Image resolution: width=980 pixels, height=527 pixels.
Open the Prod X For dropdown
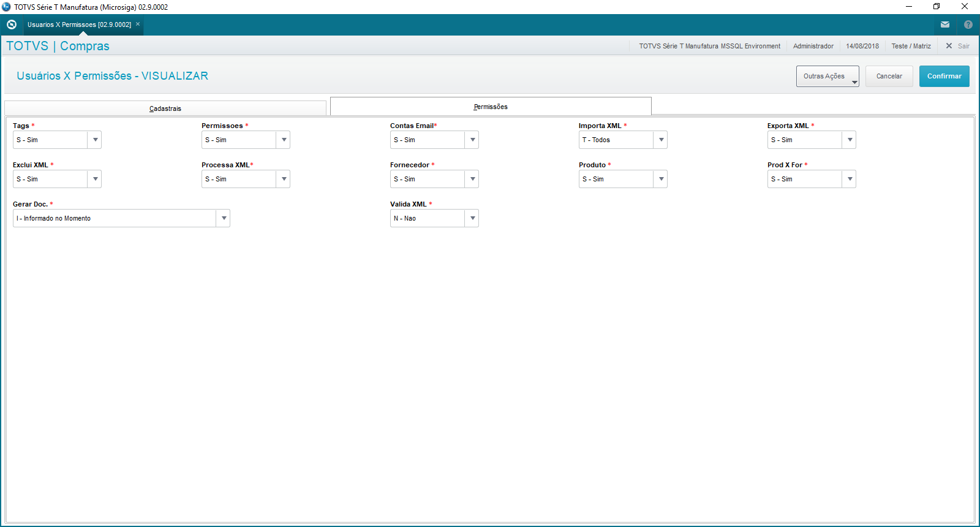[849, 180]
